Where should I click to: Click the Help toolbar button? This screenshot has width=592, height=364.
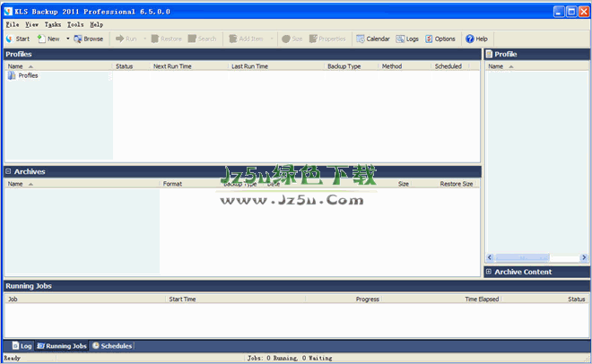click(x=476, y=39)
